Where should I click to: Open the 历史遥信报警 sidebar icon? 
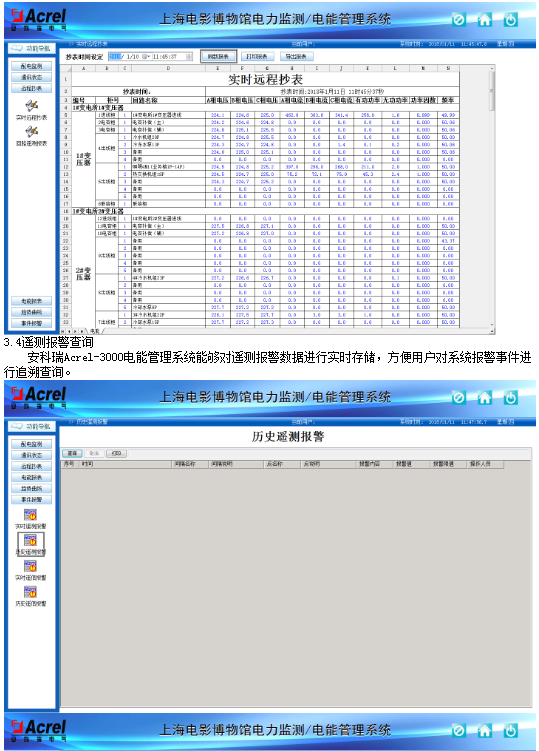click(31, 592)
